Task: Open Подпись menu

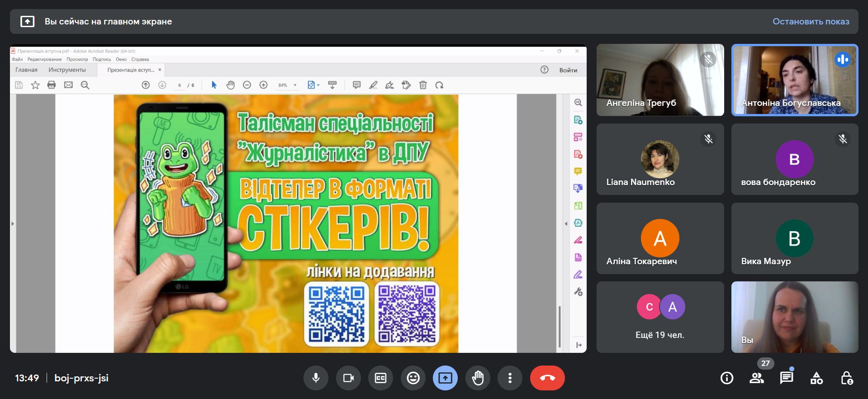Action: click(x=102, y=59)
